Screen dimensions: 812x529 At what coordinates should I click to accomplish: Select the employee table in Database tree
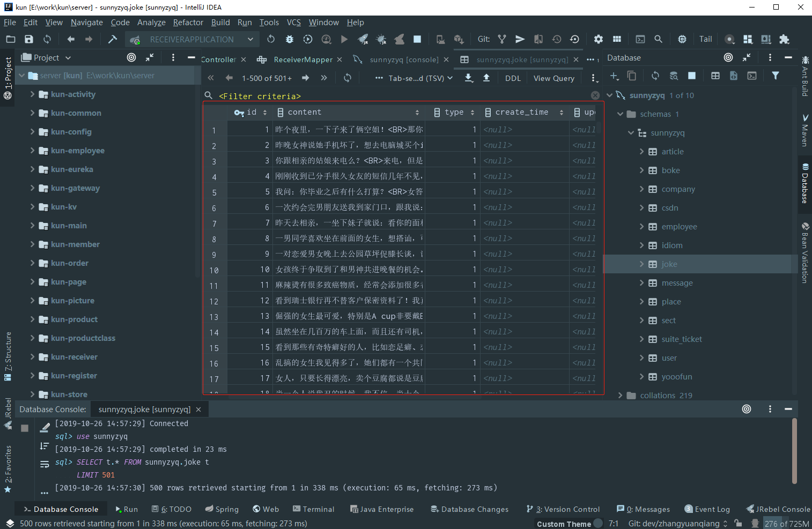[x=679, y=227]
